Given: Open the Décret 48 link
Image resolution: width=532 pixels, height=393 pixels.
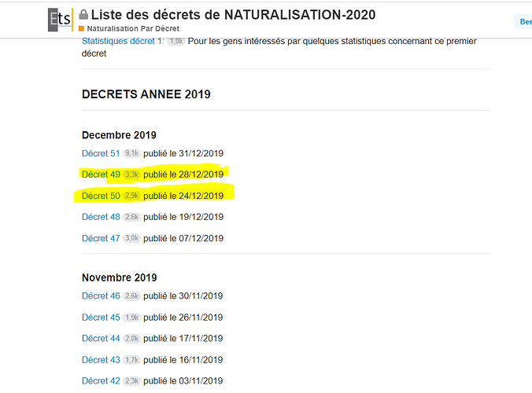Looking at the screenshot, I should [101, 217].
